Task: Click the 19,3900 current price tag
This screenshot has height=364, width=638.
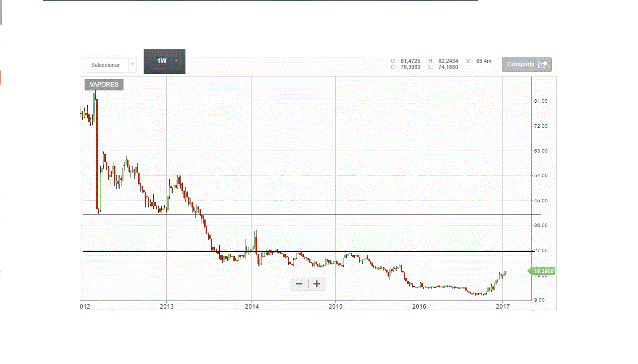Action: 543,271
